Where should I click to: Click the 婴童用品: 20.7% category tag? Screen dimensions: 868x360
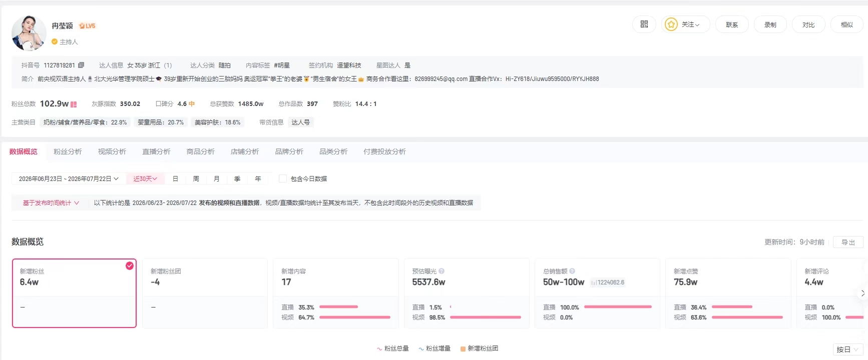[161, 122]
